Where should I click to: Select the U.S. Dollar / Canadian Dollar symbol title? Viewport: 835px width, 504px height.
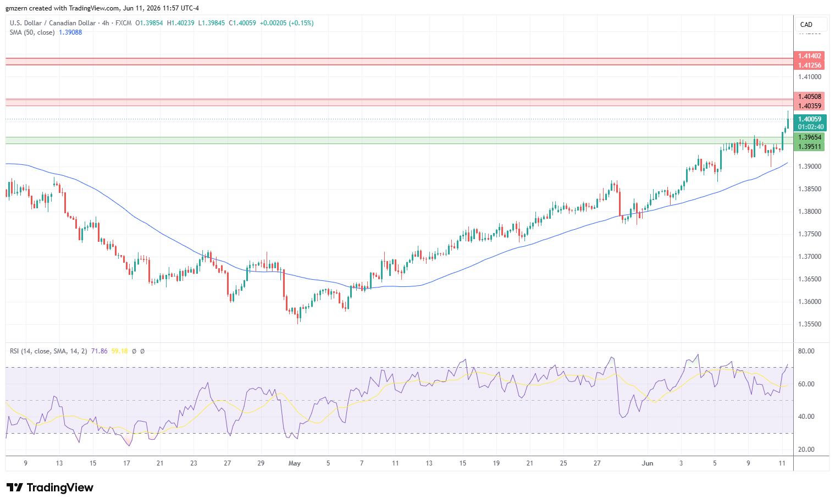[x=53, y=23]
